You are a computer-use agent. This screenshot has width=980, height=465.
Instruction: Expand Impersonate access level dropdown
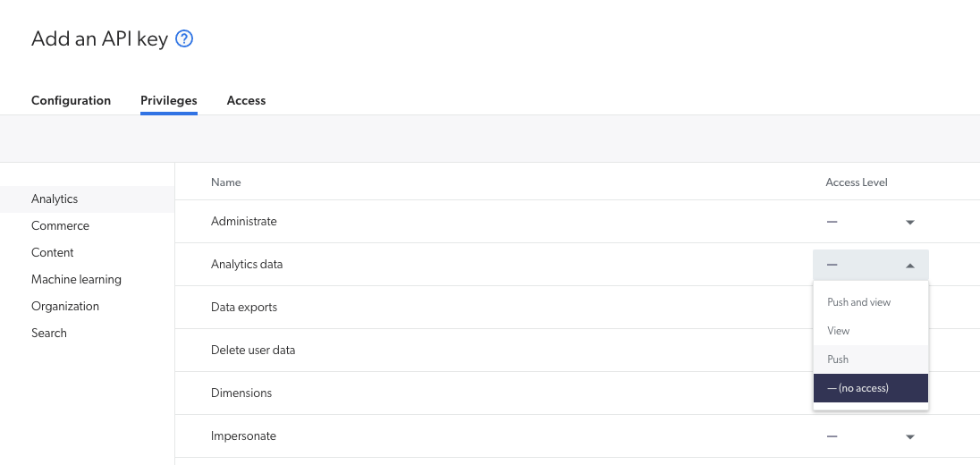coord(870,436)
